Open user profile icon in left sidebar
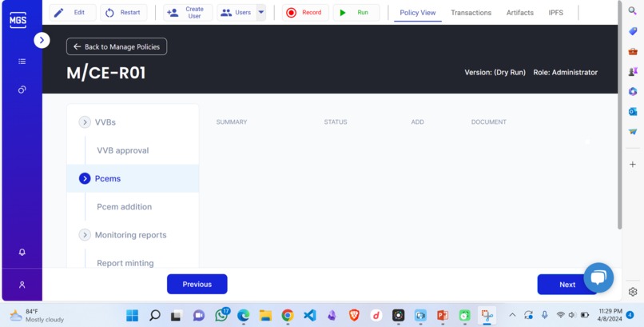This screenshot has height=327, width=644. pos(22,285)
